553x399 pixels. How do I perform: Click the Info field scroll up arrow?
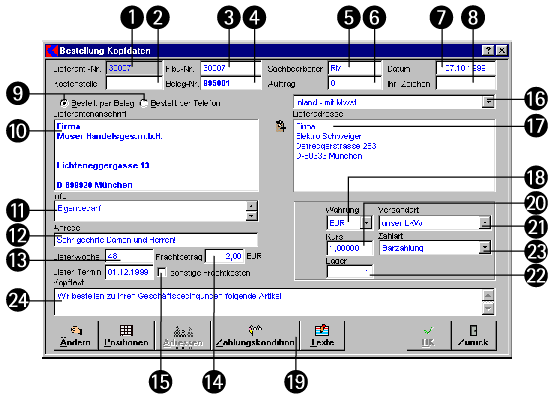pos(251,206)
